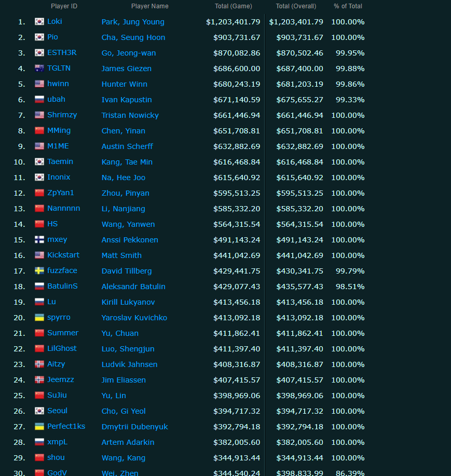Click the Ukrainian flag beside spyrro
This screenshot has width=451, height=476.
pos(39,318)
